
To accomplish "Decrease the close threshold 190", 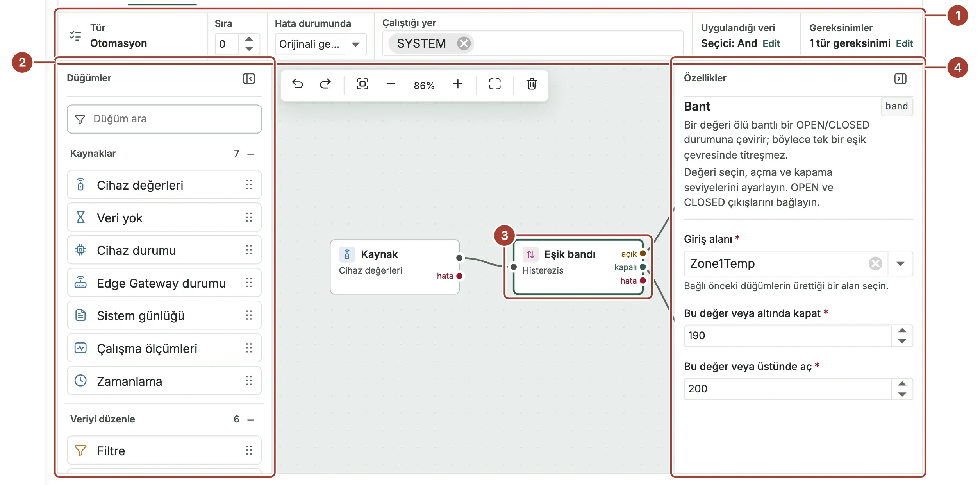I will [902, 341].
